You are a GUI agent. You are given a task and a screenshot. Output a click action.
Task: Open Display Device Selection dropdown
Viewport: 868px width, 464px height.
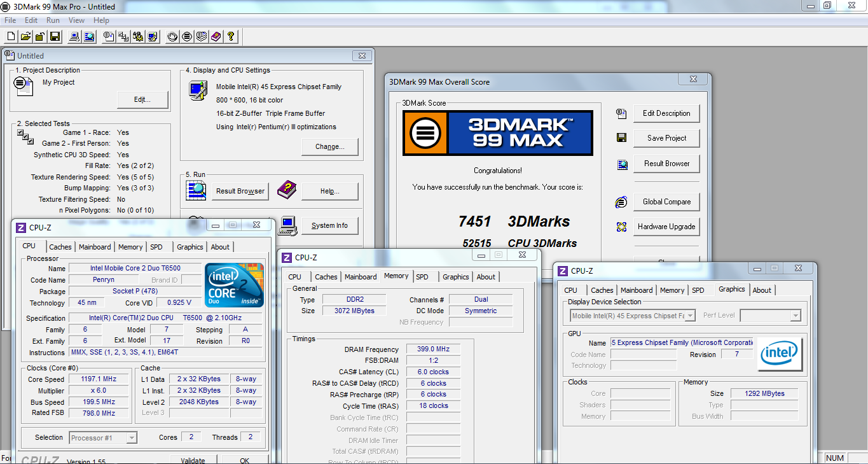(691, 316)
